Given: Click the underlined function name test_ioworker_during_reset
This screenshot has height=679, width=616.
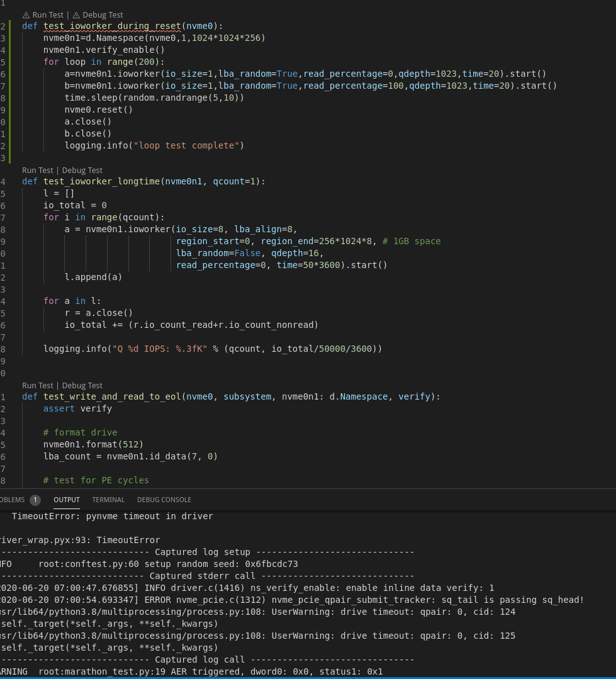Looking at the screenshot, I should [112, 26].
